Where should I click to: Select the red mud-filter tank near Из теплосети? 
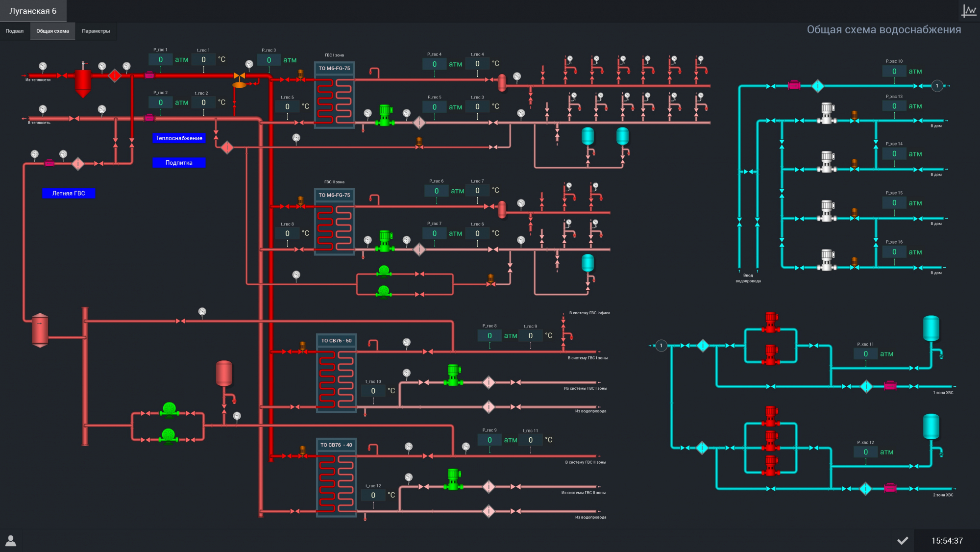(83, 81)
